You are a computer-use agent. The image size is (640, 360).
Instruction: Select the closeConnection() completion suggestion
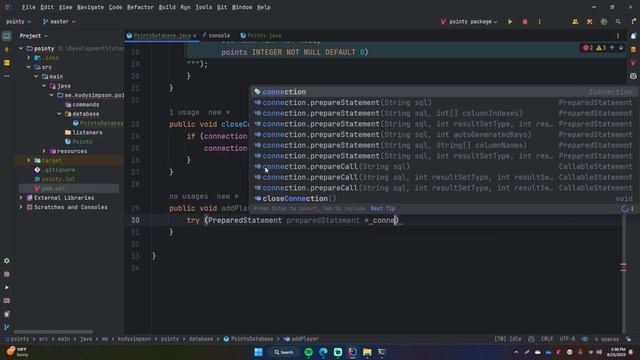pyautogui.click(x=443, y=199)
